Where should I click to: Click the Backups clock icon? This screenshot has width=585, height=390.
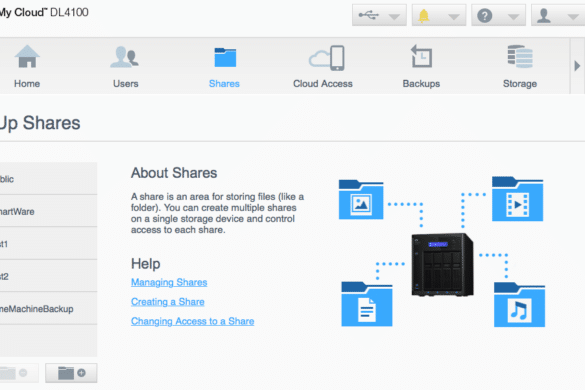pos(421,56)
